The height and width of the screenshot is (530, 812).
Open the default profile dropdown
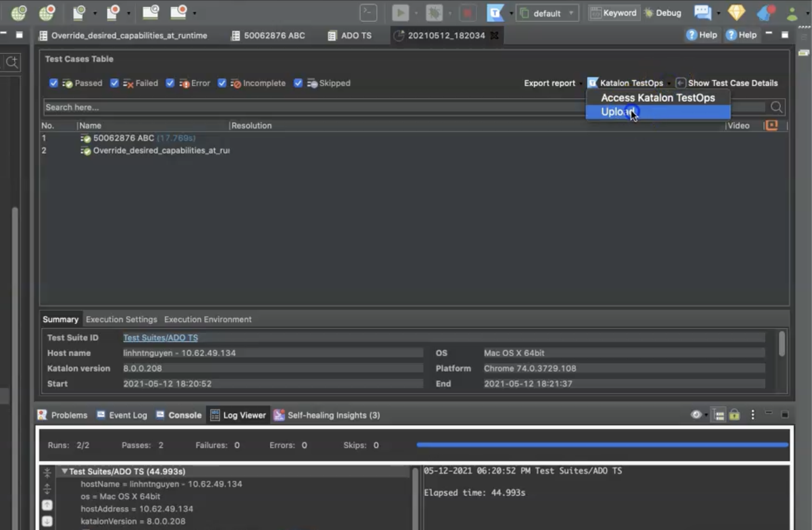point(547,13)
